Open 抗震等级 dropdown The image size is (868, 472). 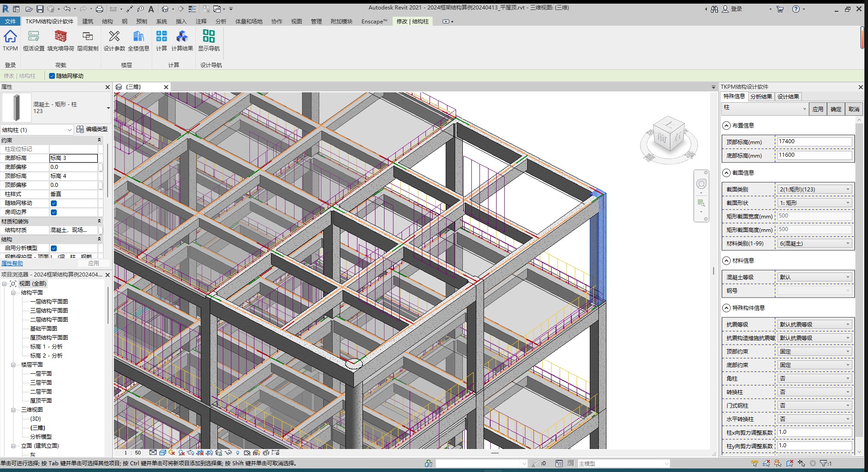pyautogui.click(x=814, y=325)
